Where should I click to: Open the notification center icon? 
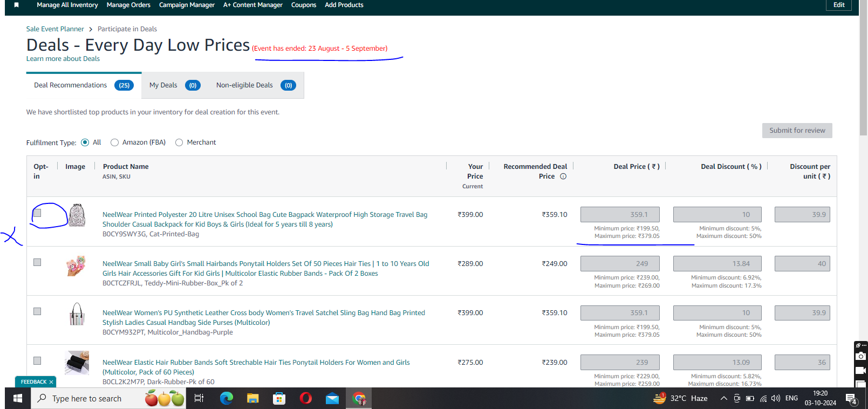pyautogui.click(x=851, y=399)
